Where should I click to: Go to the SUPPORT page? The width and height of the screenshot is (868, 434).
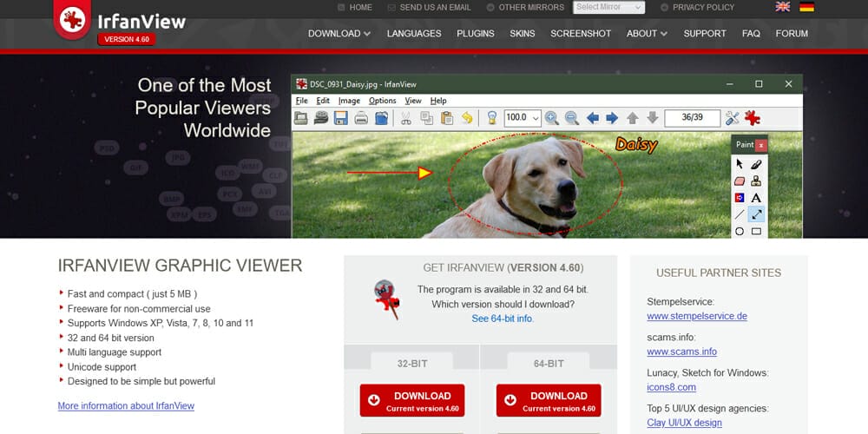pyautogui.click(x=705, y=33)
